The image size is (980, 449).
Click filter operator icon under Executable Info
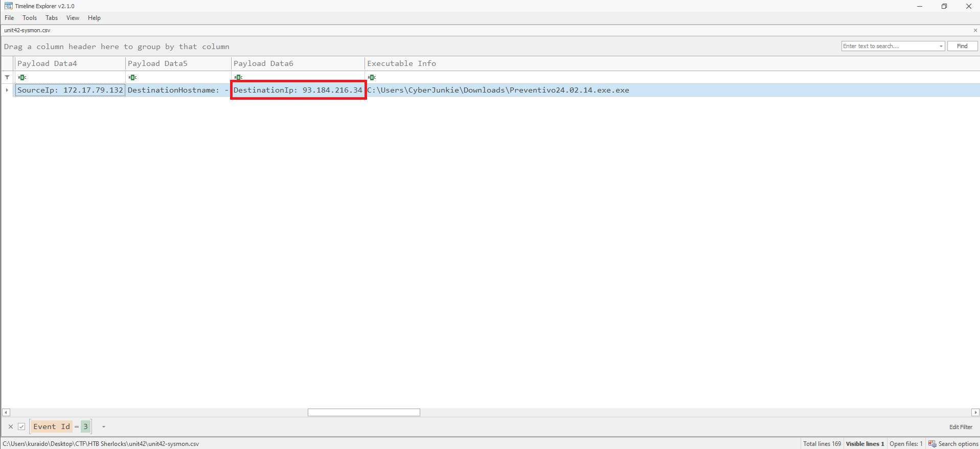(372, 77)
